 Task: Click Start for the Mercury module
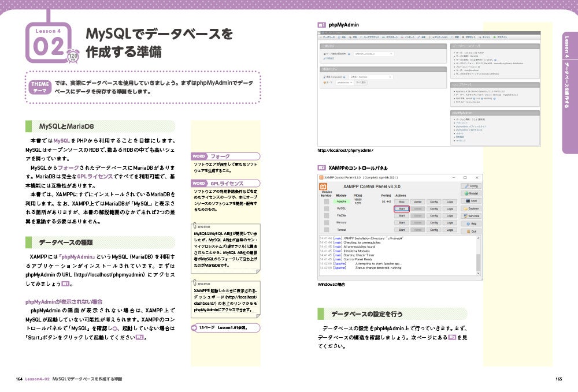[402, 223]
